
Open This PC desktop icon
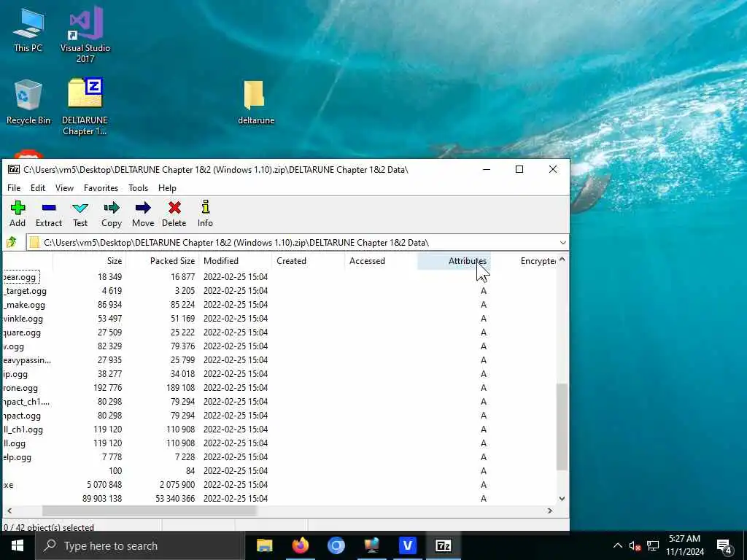tap(28, 30)
